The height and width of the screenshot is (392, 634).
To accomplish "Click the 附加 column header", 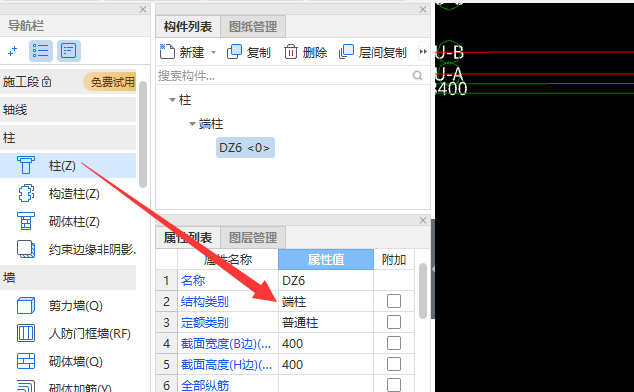I will point(394,259).
